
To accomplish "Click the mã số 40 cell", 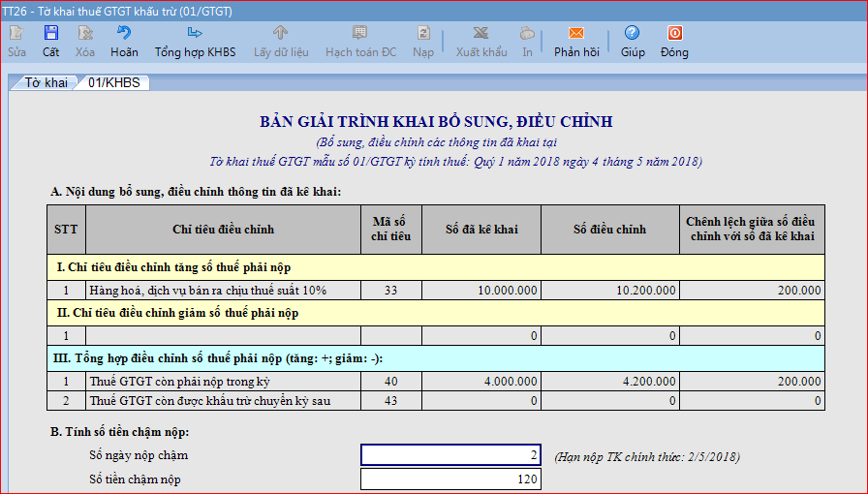I will coord(391,382).
